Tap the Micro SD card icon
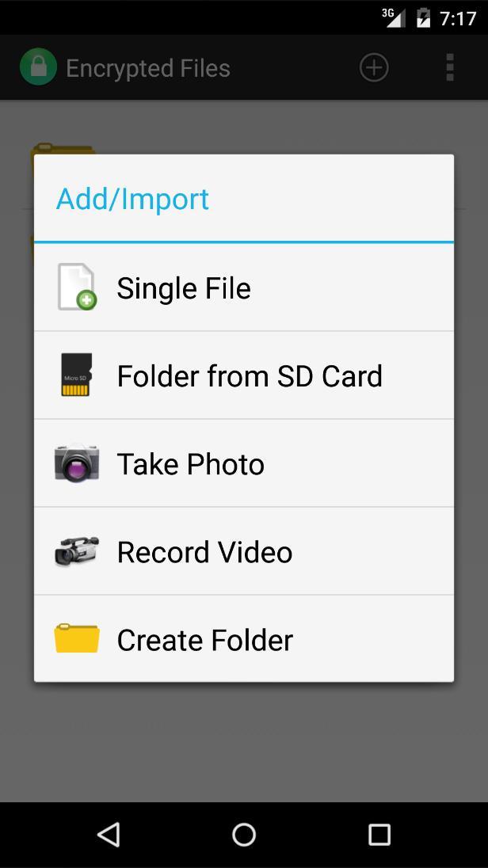 click(76, 375)
